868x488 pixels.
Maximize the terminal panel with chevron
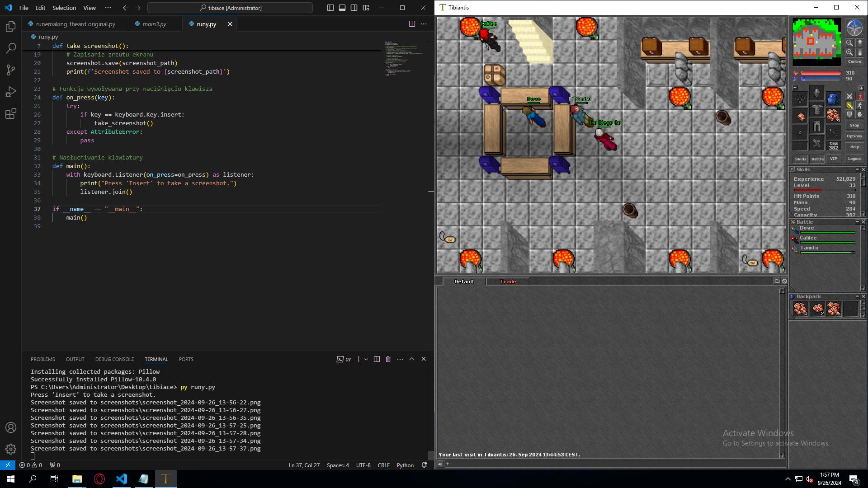[x=412, y=359]
